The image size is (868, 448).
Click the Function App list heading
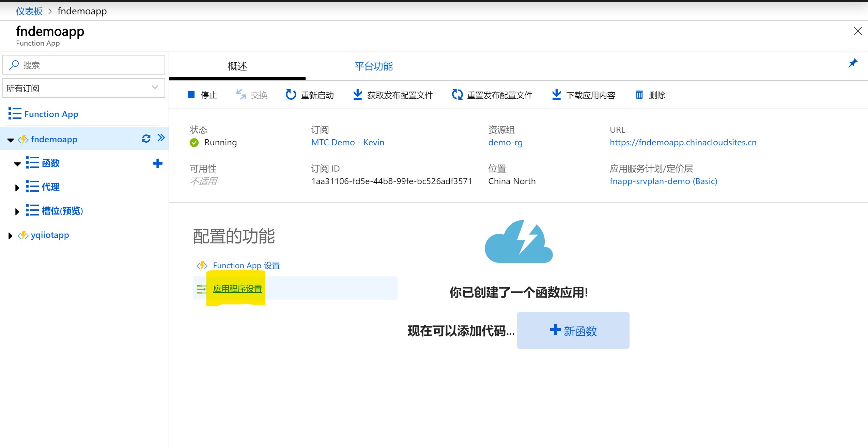pos(51,114)
